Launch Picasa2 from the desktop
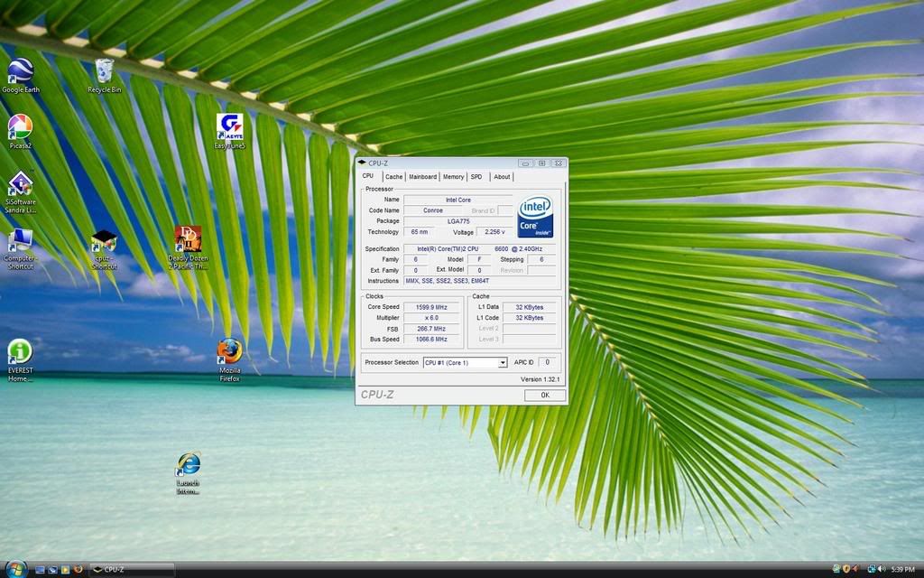This screenshot has width=924, height=578. tap(20, 132)
